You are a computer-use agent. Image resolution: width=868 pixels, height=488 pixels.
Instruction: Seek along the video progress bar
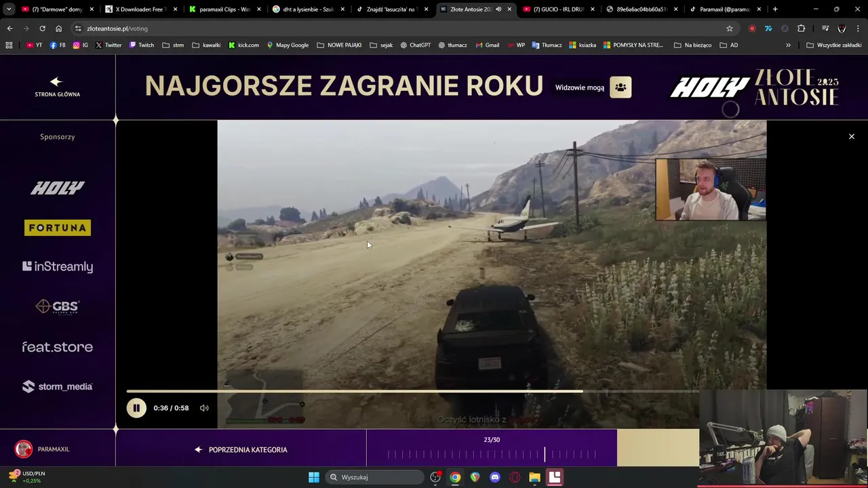(x=412, y=391)
